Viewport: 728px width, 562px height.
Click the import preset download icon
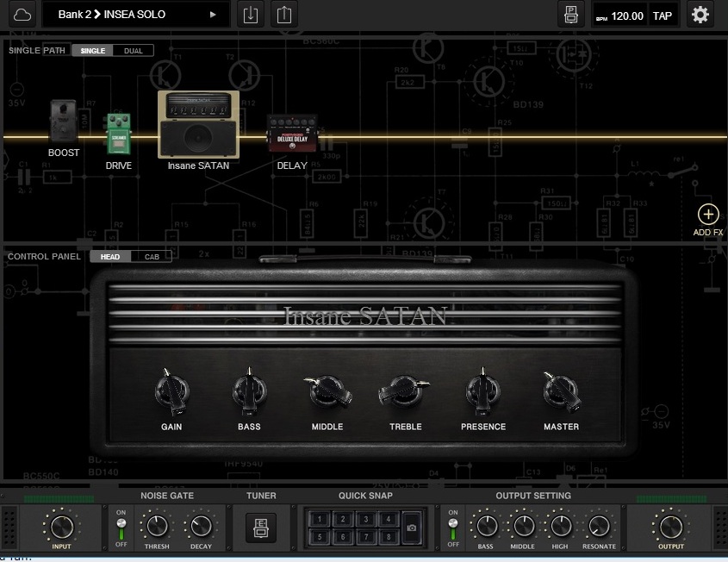click(250, 15)
